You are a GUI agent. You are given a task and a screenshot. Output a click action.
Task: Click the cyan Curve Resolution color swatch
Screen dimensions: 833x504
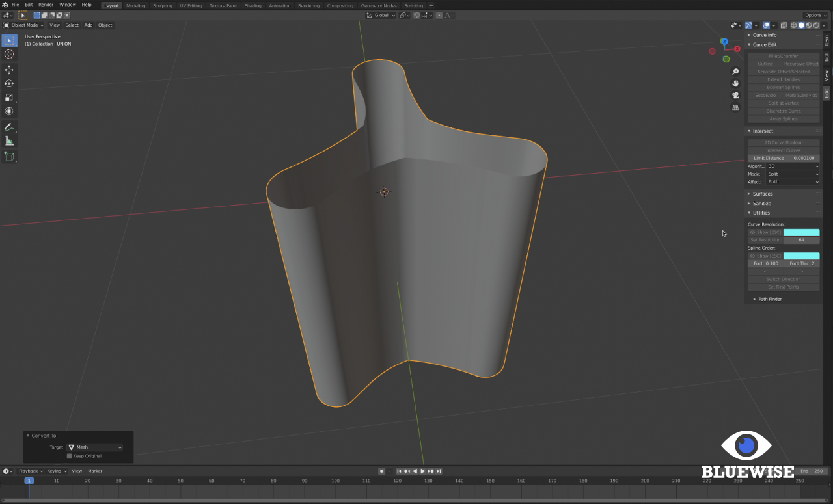801,232
